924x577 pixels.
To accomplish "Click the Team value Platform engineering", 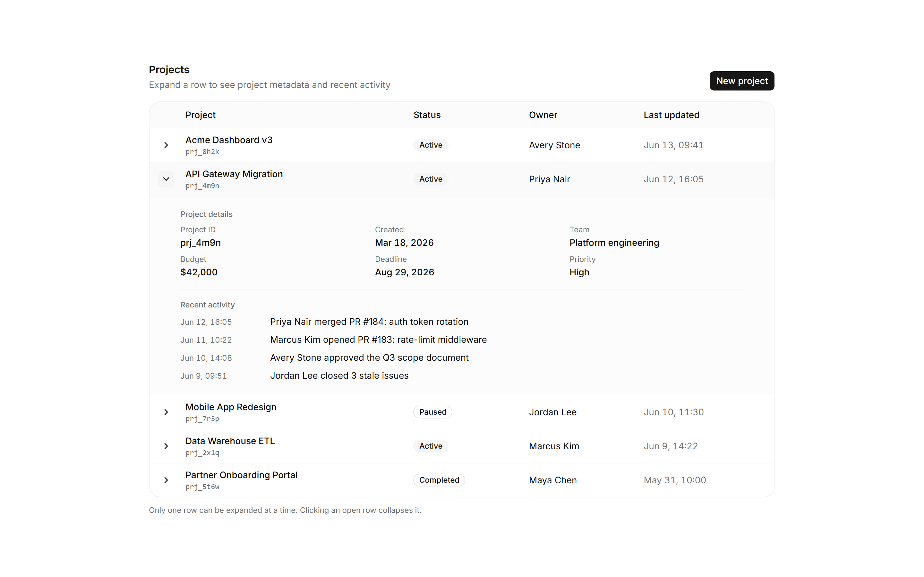I will pos(614,243).
